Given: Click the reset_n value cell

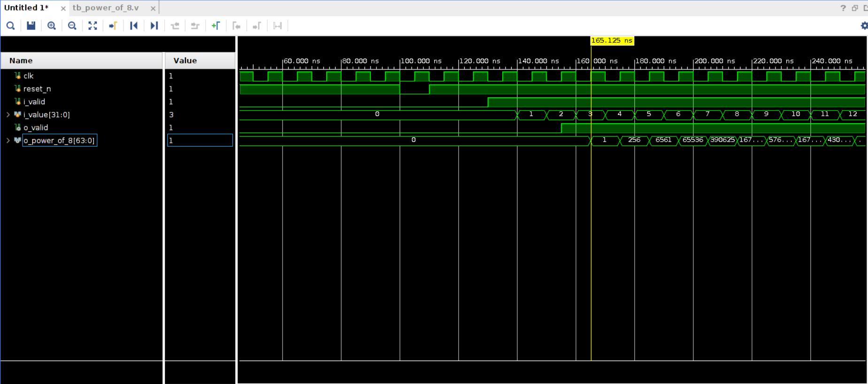Looking at the screenshot, I should pyautogui.click(x=200, y=89).
